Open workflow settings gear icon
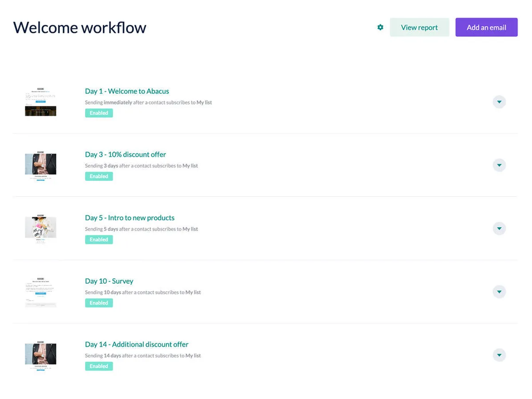The height and width of the screenshot is (399, 532). (380, 27)
